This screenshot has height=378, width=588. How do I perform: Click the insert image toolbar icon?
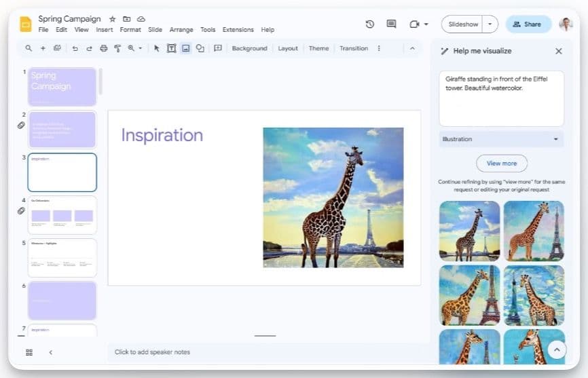[x=185, y=48]
